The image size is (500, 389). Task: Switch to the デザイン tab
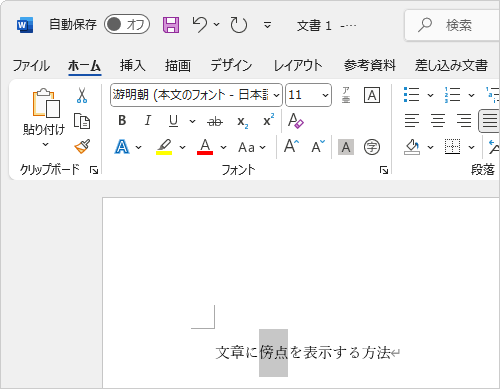tap(231, 65)
